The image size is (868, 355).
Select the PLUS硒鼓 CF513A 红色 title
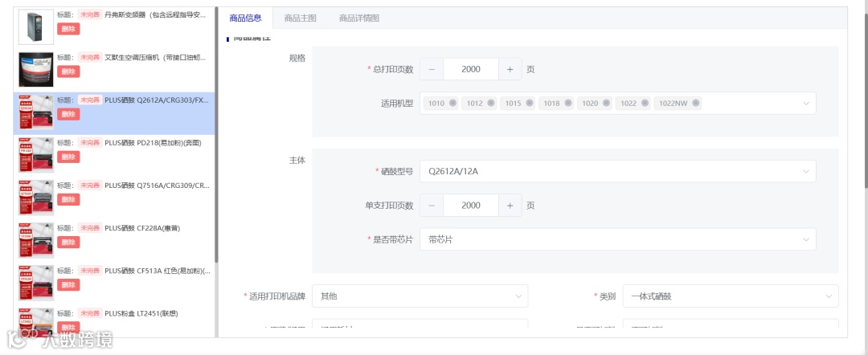158,271
